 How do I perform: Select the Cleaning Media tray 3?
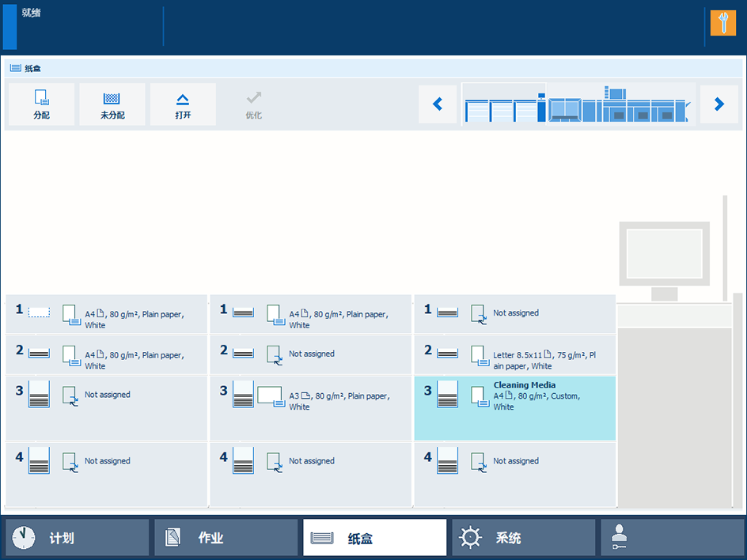pos(514,407)
